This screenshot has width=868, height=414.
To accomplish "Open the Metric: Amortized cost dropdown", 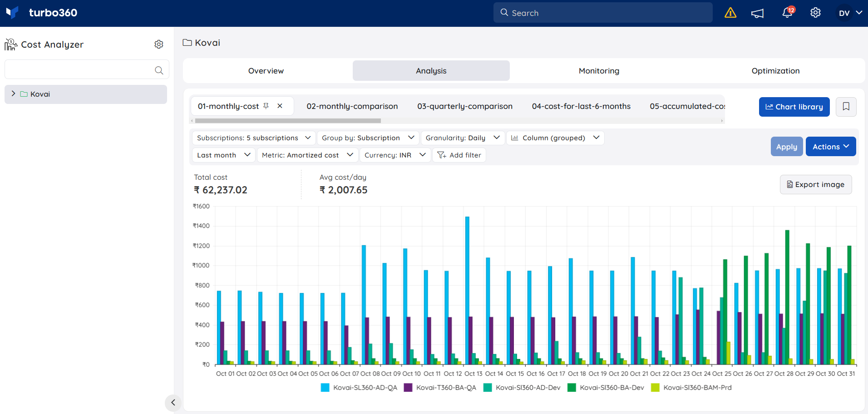I will (307, 155).
